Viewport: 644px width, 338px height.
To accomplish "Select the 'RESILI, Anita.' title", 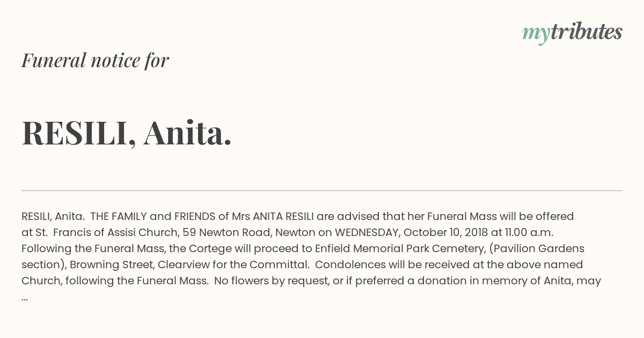I will point(127,133).
